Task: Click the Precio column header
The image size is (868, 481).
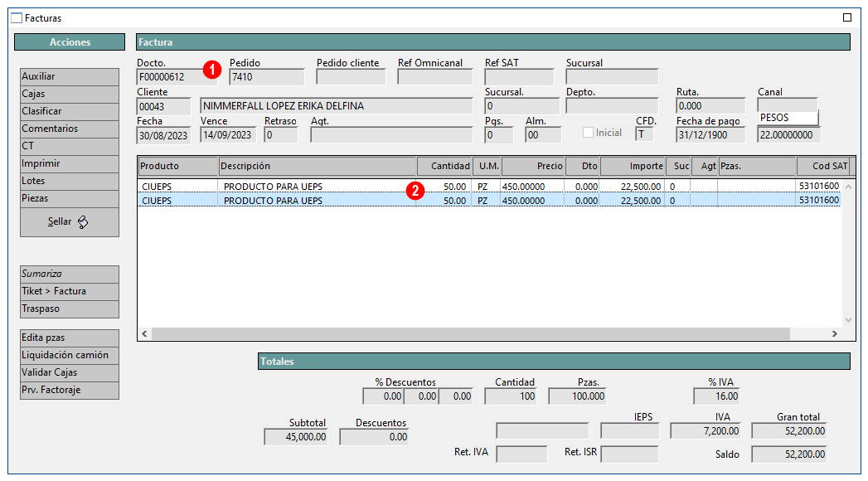Action: click(x=533, y=166)
